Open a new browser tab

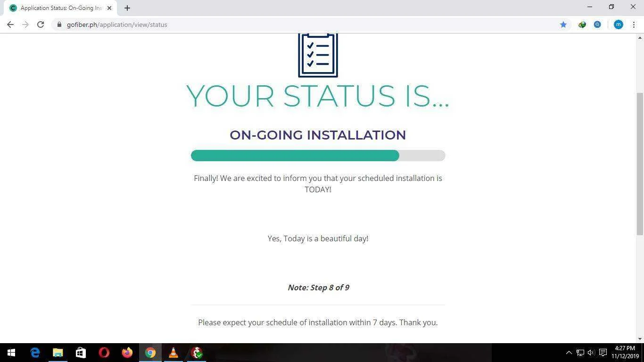(127, 8)
